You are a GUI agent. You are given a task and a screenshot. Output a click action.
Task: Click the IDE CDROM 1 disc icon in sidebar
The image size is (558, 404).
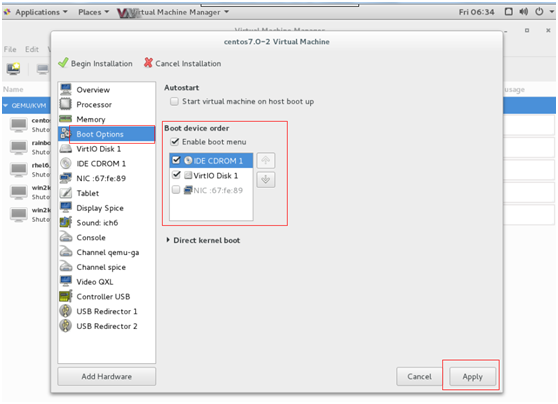[66, 163]
